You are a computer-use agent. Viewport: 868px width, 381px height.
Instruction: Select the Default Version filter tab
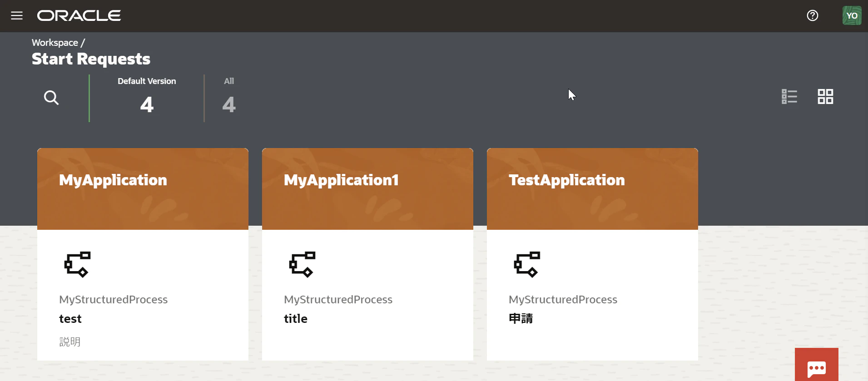(x=147, y=98)
